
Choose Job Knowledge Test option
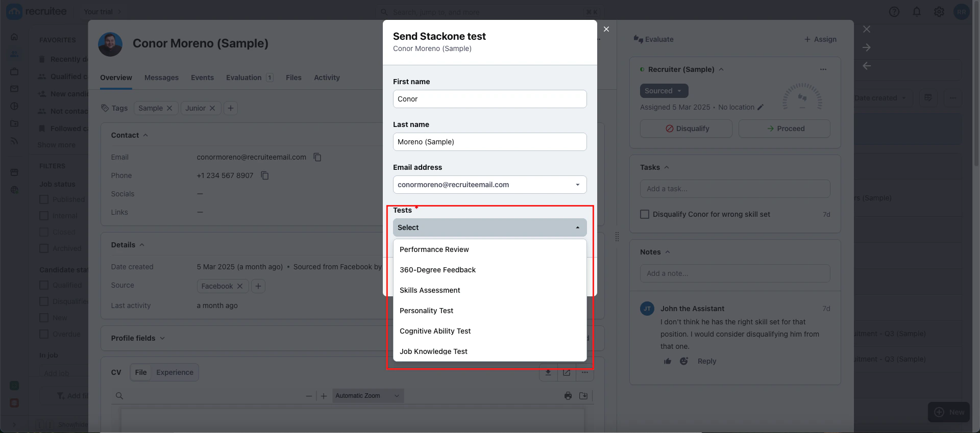coord(490,351)
